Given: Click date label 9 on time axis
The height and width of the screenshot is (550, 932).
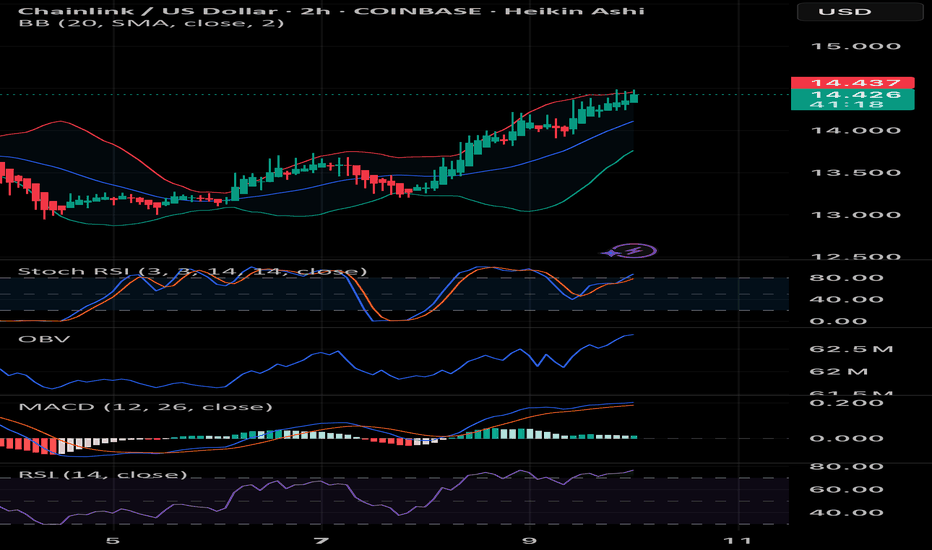Looking at the screenshot, I should click(529, 540).
